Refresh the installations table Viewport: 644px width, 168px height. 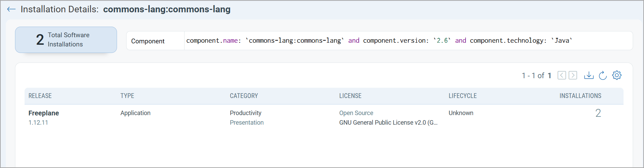(603, 75)
